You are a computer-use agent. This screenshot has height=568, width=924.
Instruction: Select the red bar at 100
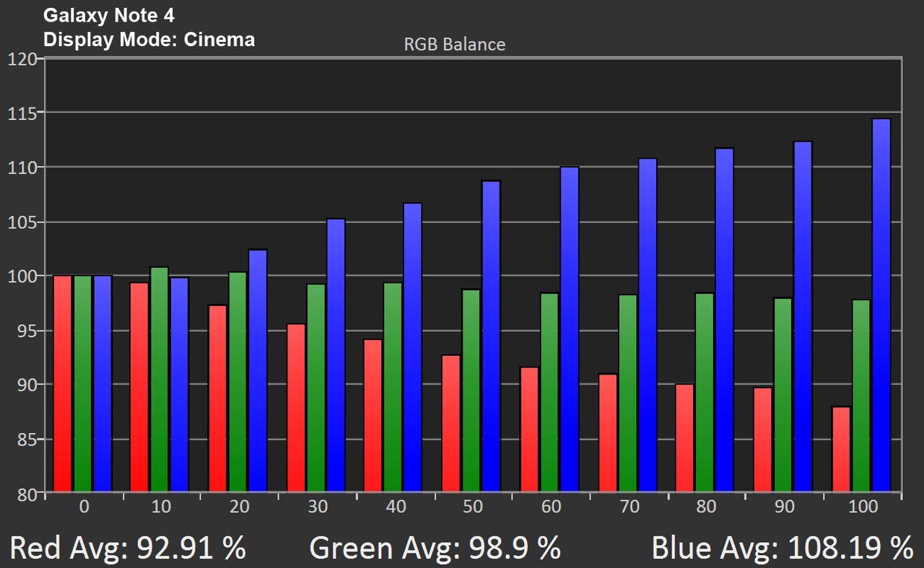[x=841, y=450]
